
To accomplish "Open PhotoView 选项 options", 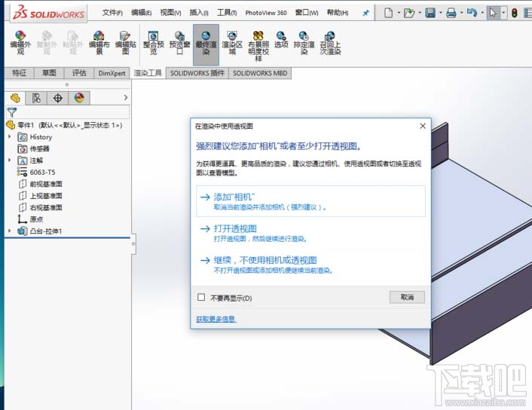I will coord(281,40).
